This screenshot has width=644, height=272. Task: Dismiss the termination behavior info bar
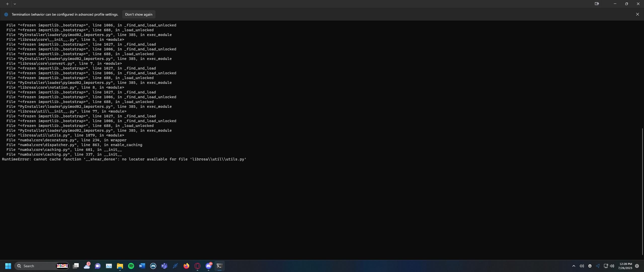click(637, 14)
